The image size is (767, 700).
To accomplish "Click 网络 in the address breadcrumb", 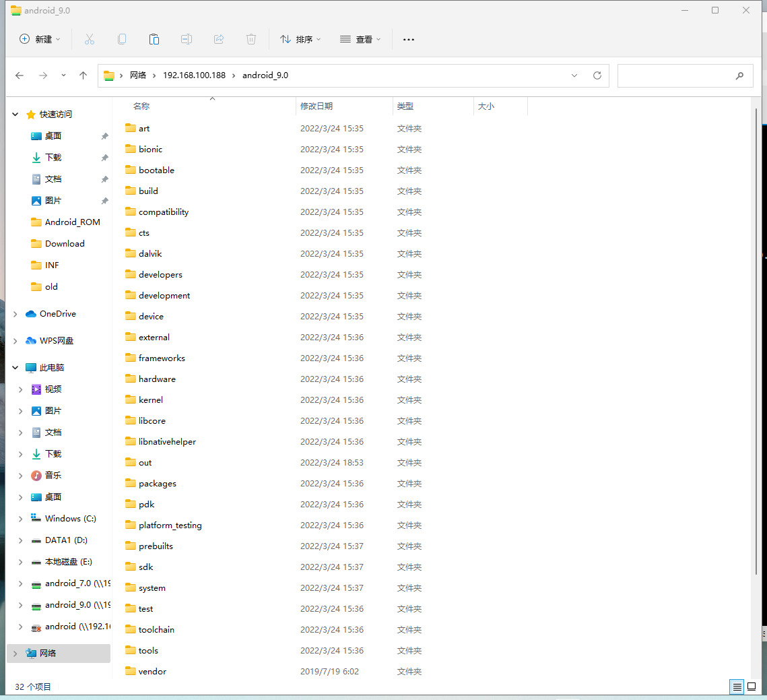I will pyautogui.click(x=138, y=75).
